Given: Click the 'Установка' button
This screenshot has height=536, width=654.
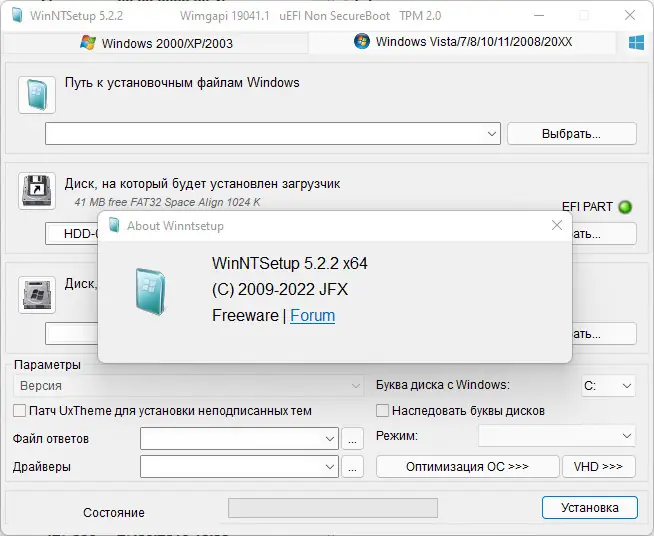Looking at the screenshot, I should pos(589,507).
